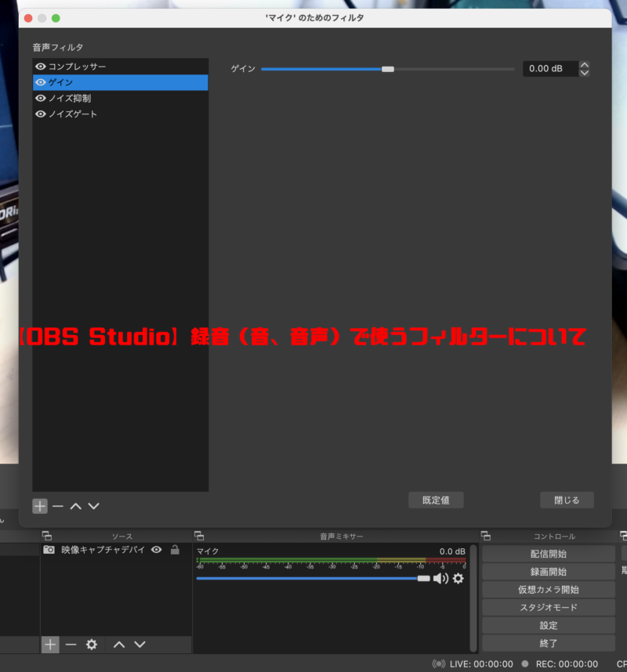Move source down in sources list
This screenshot has width=627, height=672.
[x=140, y=644]
